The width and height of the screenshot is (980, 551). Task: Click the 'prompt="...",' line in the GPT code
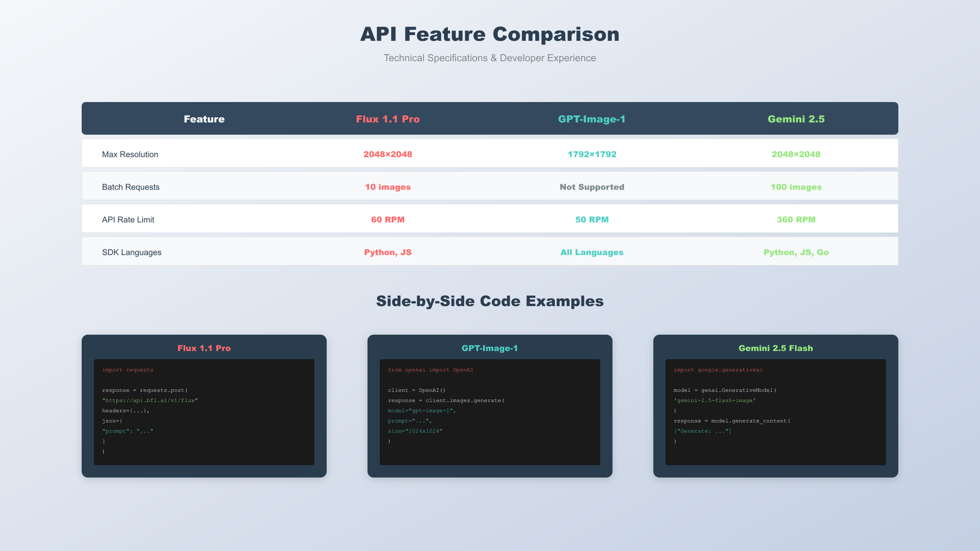pos(410,421)
